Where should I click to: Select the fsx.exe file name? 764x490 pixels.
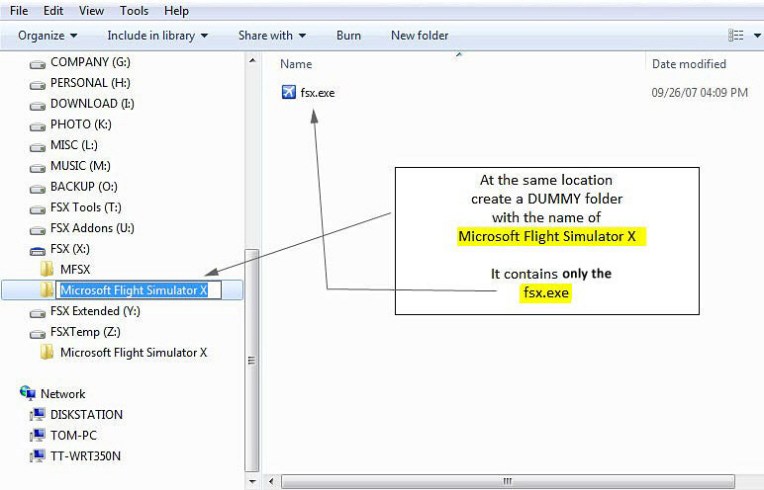tap(318, 93)
